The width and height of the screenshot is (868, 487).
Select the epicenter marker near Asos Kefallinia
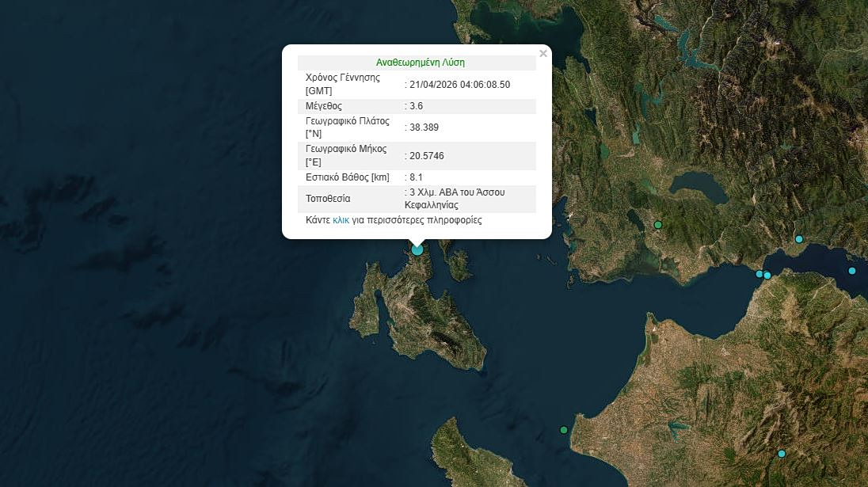click(x=416, y=249)
